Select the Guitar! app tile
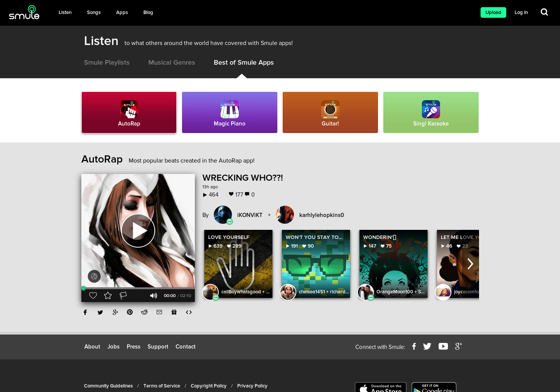This screenshot has width=560, height=392. pyautogui.click(x=330, y=113)
